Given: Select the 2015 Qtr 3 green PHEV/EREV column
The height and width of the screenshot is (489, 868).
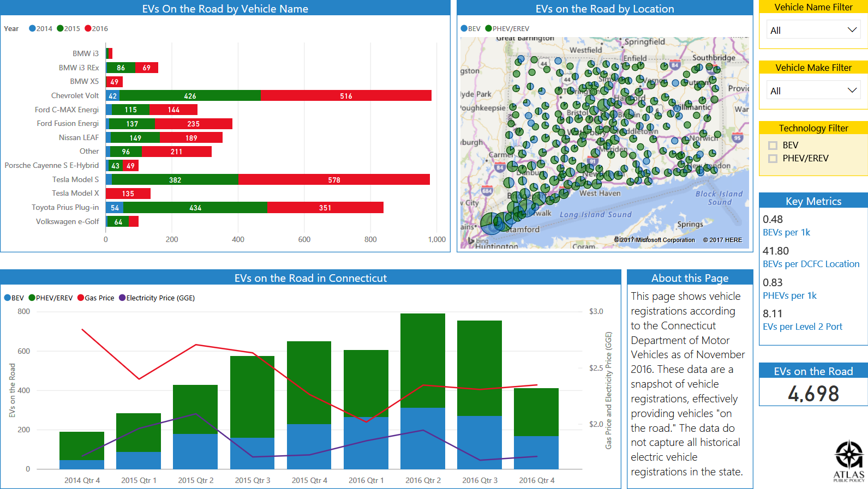Looking at the screenshot, I should (x=252, y=397).
